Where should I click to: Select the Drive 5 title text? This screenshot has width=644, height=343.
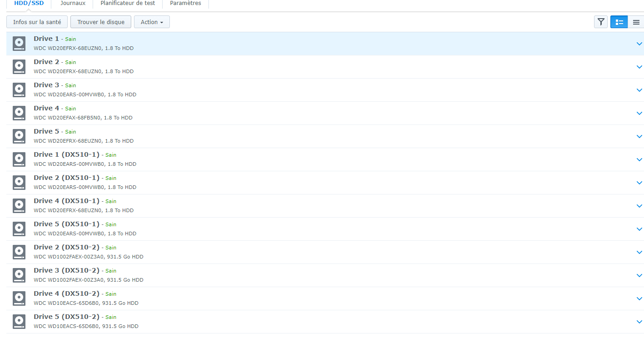tap(46, 131)
